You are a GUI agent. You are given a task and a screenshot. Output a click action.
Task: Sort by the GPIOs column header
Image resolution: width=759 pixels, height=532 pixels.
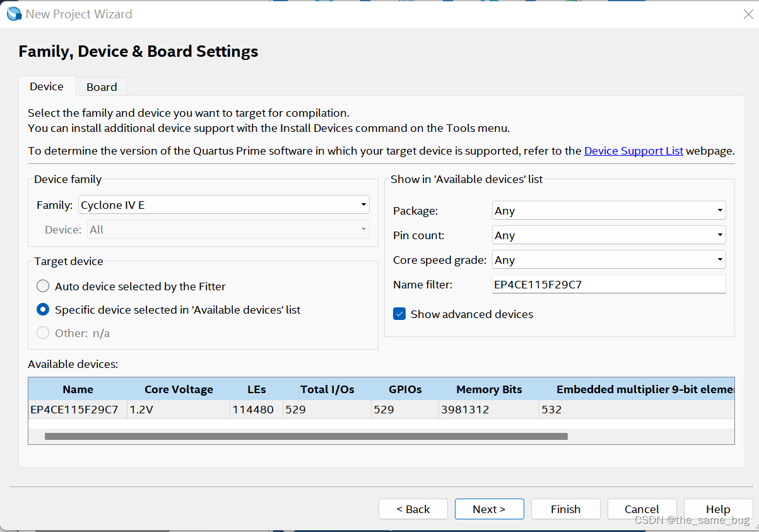pos(405,389)
